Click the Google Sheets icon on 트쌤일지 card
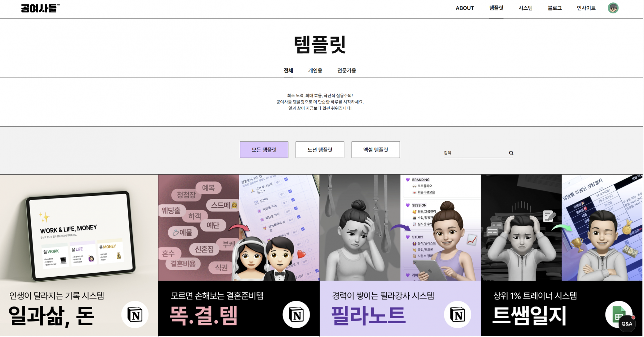This screenshot has height=337, width=644. [618, 314]
